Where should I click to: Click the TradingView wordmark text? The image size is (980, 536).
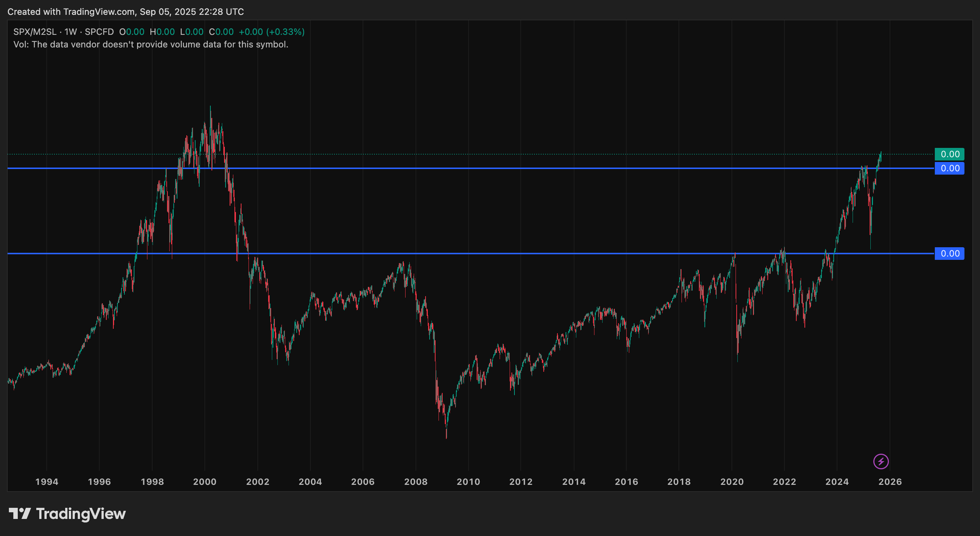click(81, 514)
